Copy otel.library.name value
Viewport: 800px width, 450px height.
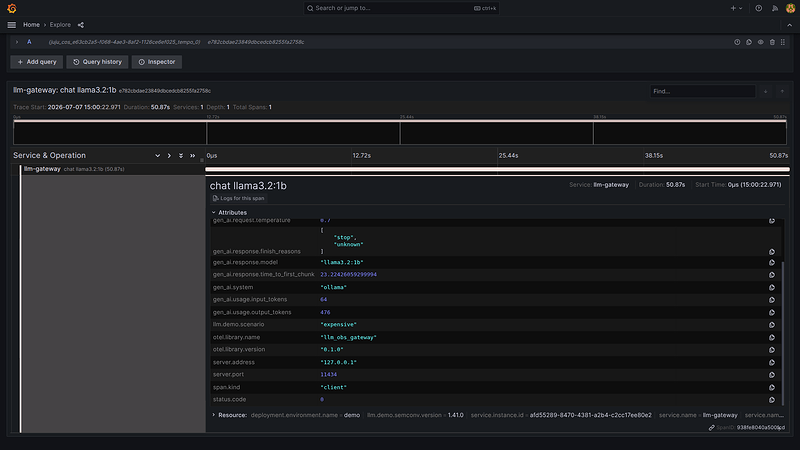772,337
